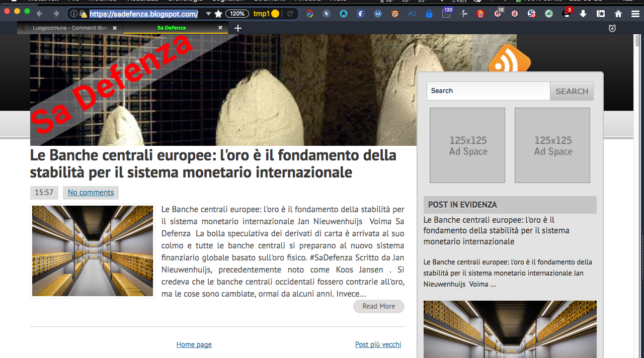
Task: Open the extension with 120 badge
Action: click(x=447, y=13)
